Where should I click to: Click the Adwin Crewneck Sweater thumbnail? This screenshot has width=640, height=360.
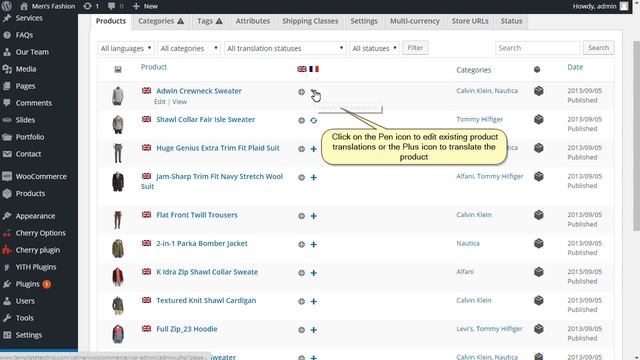tap(118, 96)
